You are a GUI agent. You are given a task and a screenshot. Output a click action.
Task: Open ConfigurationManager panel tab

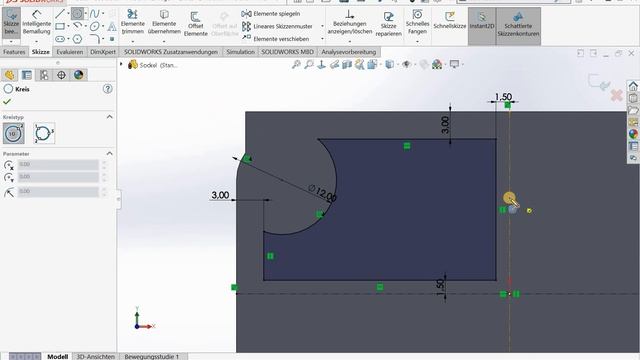click(x=44, y=75)
